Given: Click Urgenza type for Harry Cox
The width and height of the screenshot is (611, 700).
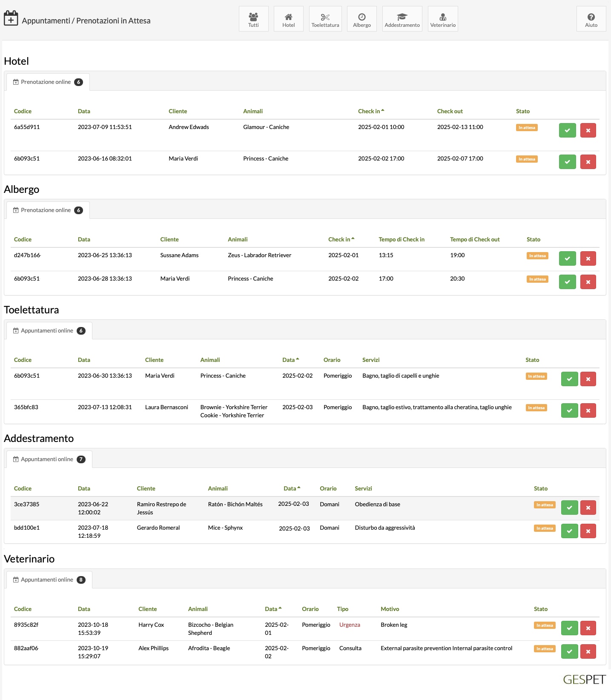Looking at the screenshot, I should tap(350, 625).
